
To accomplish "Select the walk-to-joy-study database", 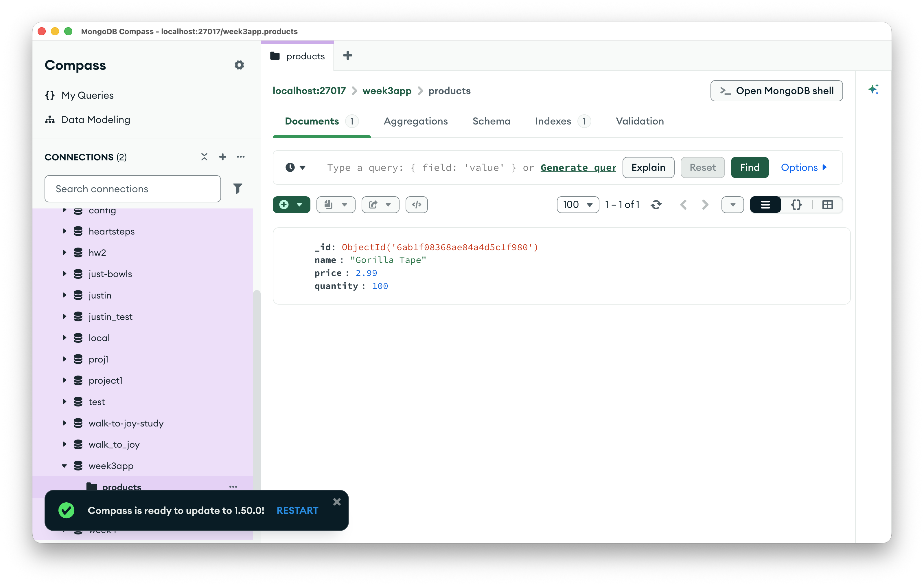I will point(126,423).
